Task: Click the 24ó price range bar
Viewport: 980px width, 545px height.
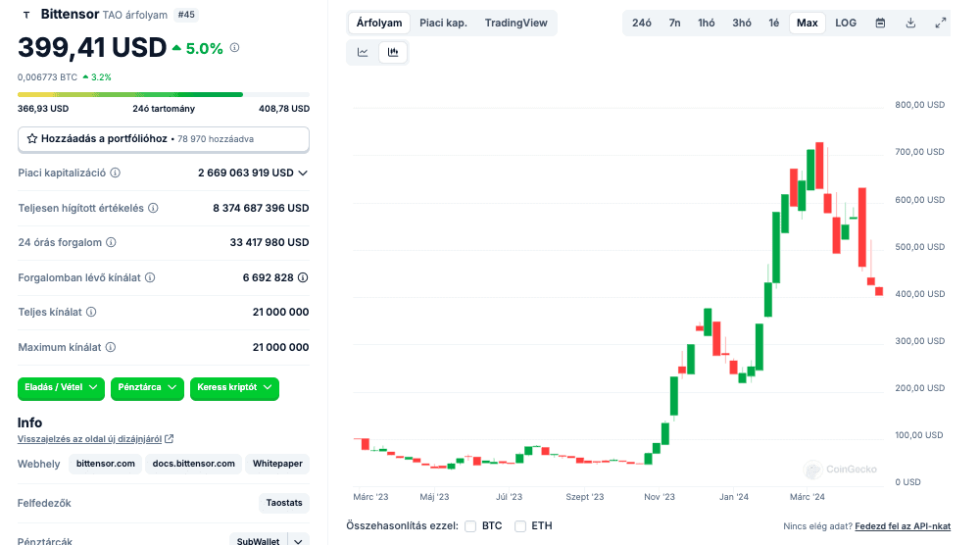Action: click(164, 95)
